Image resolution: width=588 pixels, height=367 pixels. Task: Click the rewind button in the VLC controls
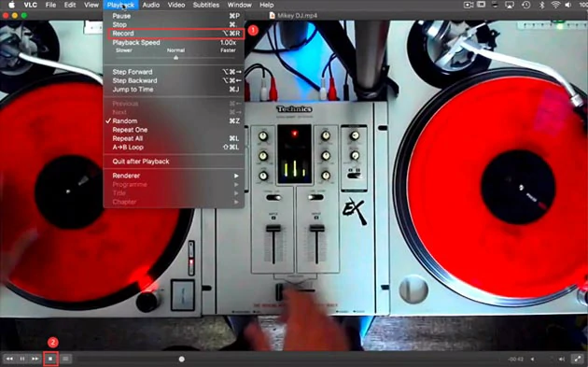tap(9, 359)
